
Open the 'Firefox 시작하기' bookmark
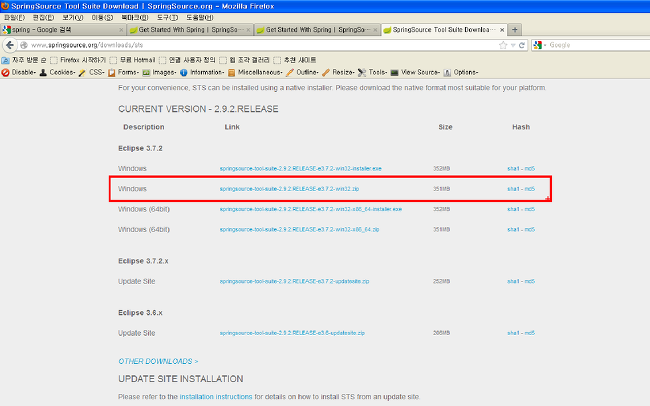(78, 60)
